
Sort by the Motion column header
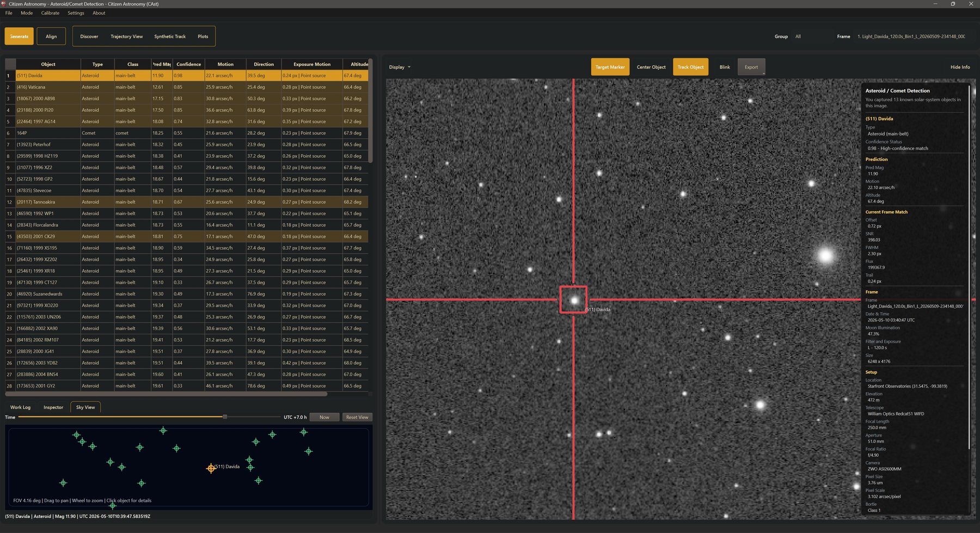pyautogui.click(x=225, y=64)
